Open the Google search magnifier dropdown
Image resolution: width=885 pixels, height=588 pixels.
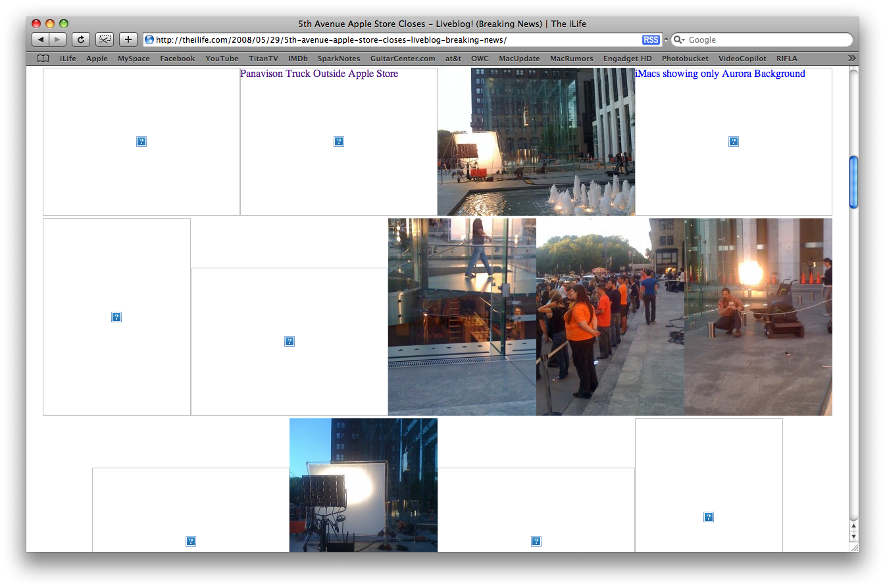[x=680, y=40]
